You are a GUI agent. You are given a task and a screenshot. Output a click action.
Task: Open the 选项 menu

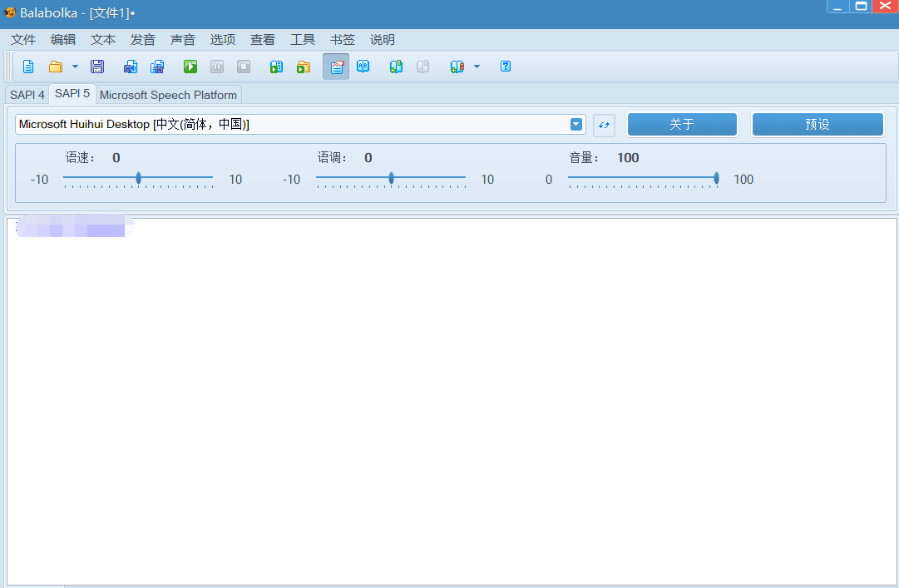click(x=222, y=40)
